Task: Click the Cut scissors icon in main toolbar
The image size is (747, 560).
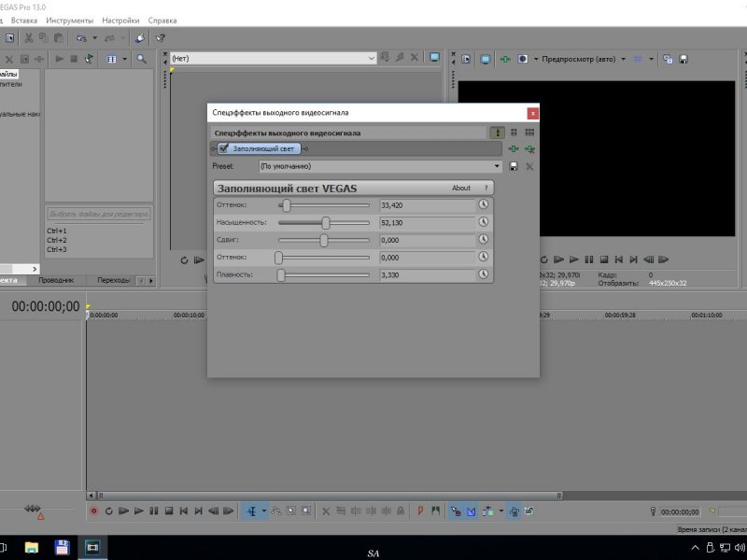Action: pos(29,38)
